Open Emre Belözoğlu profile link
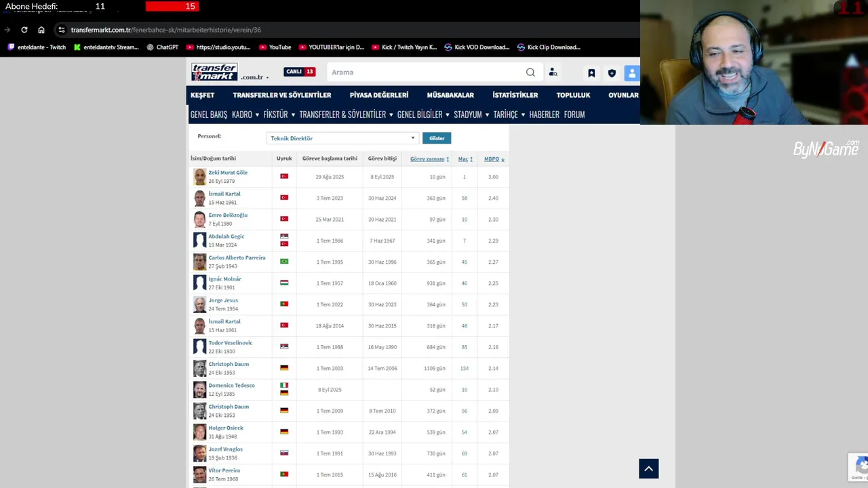 pos(228,215)
